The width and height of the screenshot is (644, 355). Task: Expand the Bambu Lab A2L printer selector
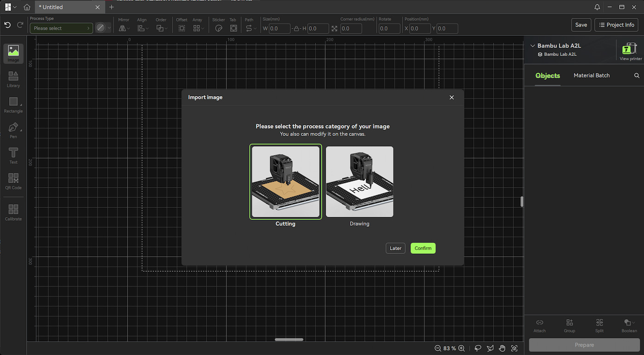533,46
